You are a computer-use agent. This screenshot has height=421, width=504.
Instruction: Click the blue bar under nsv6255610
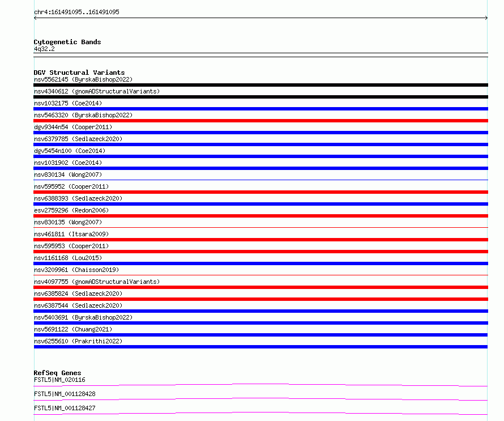[260, 347]
